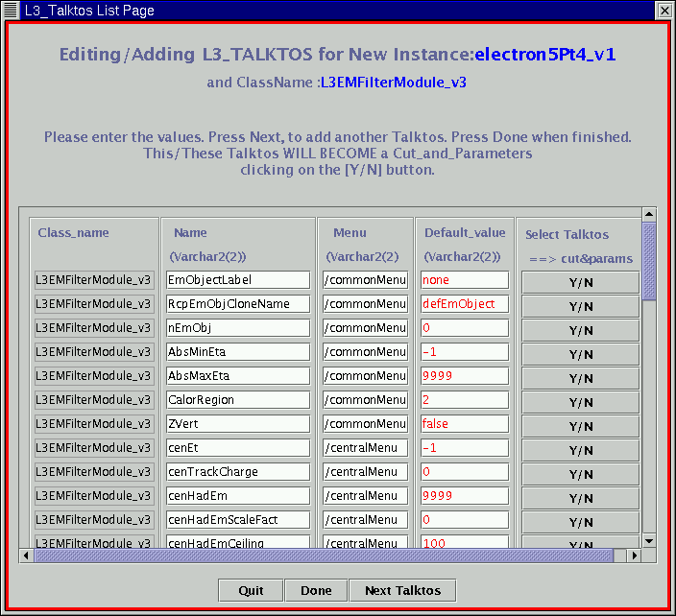The height and width of the screenshot is (616, 676).
Task: Click the vertical scrollbar thumb
Action: pos(649,259)
